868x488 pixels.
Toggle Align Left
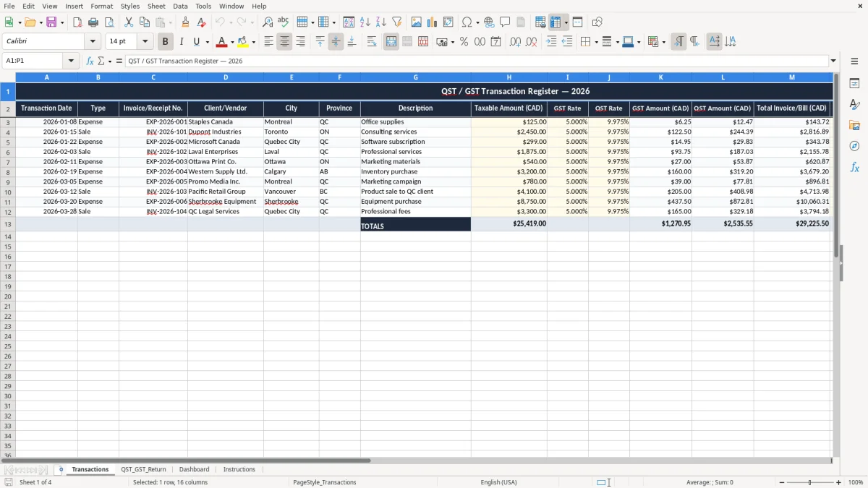(x=268, y=42)
